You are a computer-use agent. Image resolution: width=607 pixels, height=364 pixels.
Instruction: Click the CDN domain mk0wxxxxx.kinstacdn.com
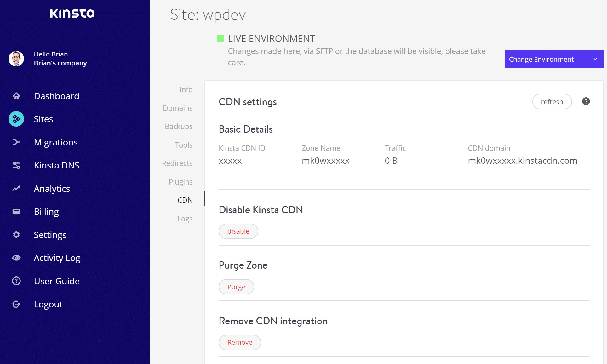click(x=523, y=161)
